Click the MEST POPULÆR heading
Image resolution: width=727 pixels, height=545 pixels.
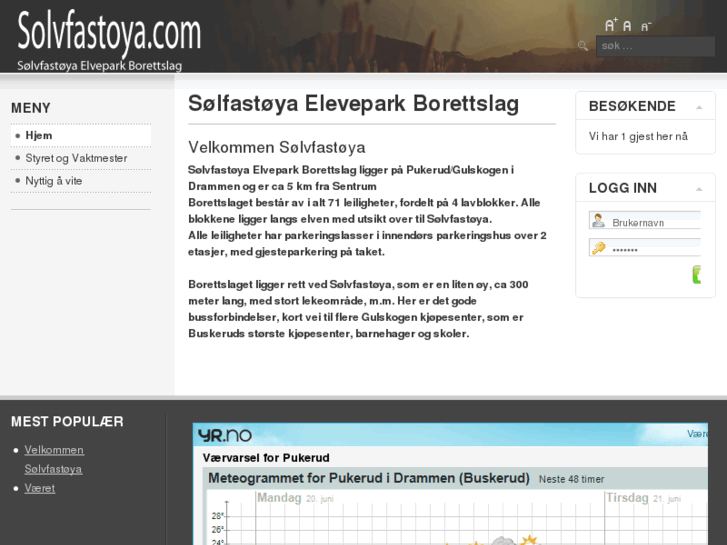(67, 422)
